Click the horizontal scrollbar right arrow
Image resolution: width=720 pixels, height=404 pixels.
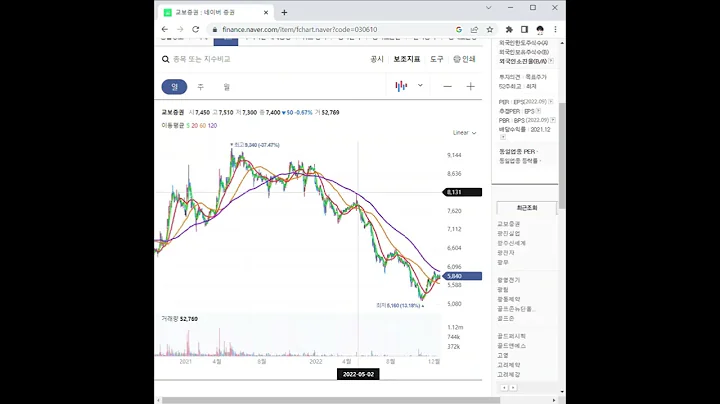[x=554, y=400]
